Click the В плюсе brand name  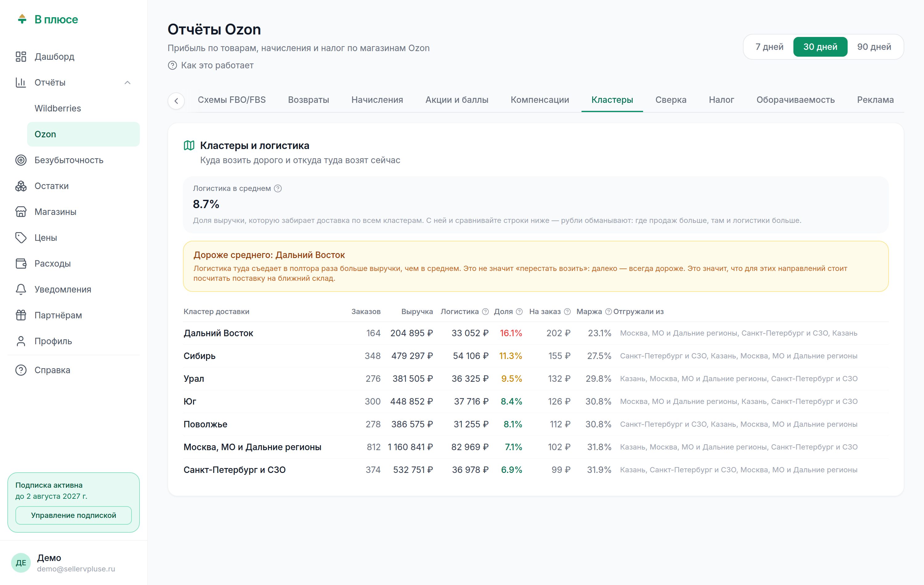coord(56,20)
